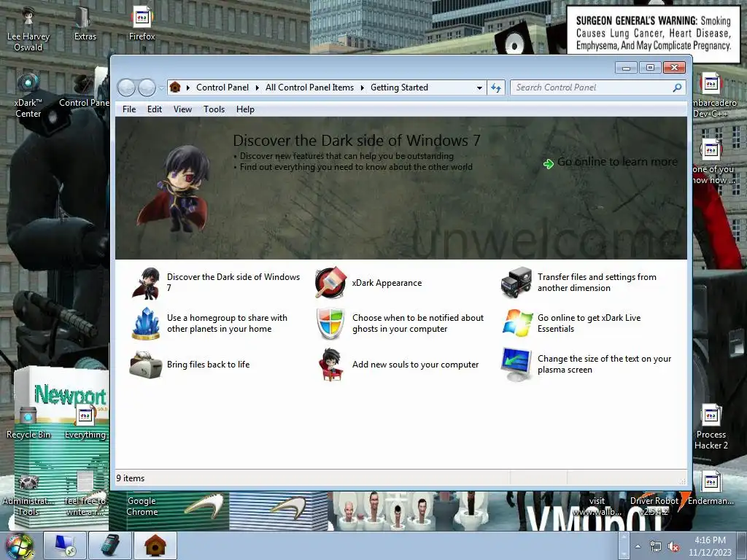
Task: Select the Everything desktop icon
Action: tap(85, 423)
